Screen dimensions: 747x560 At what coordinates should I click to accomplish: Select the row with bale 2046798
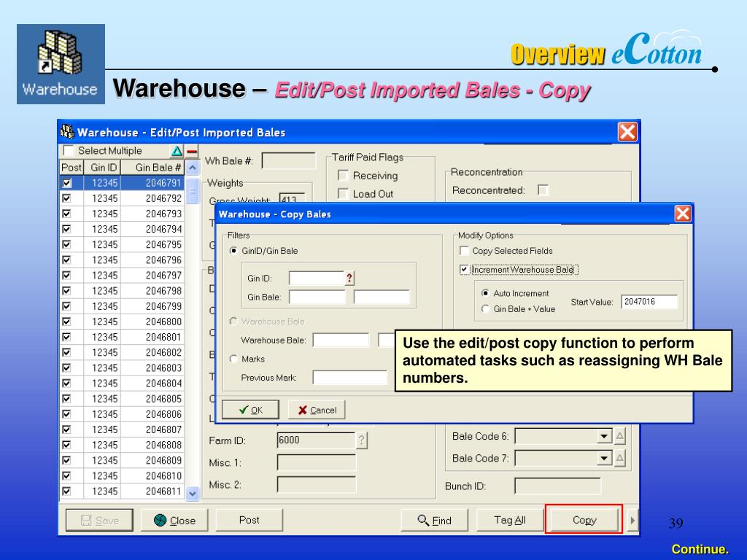[x=122, y=290]
